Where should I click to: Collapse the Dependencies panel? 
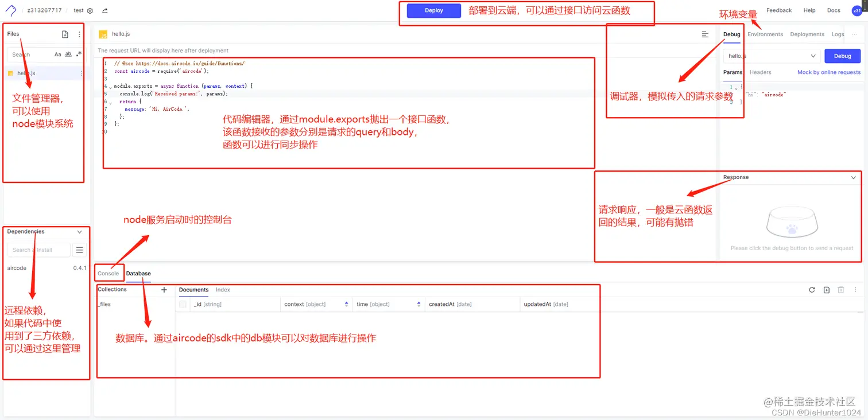click(x=79, y=232)
